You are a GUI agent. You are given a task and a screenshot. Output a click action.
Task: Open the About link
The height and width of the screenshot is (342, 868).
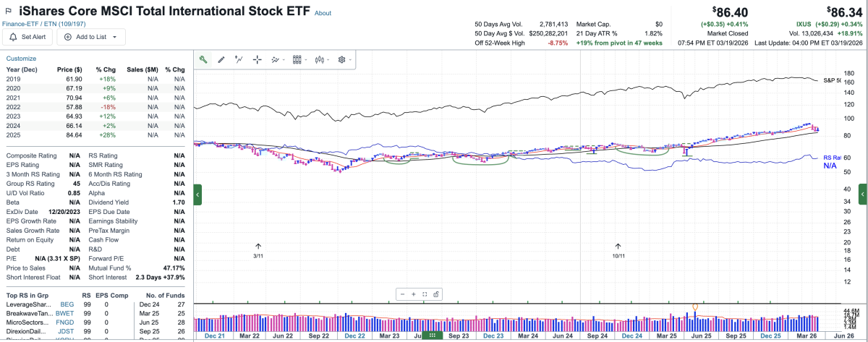click(323, 13)
